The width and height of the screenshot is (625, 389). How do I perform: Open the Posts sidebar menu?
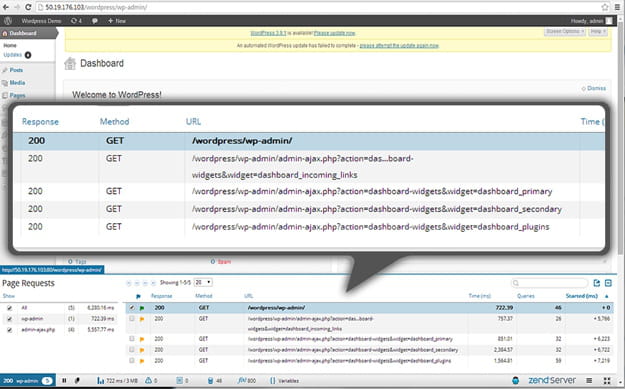pyautogui.click(x=16, y=70)
